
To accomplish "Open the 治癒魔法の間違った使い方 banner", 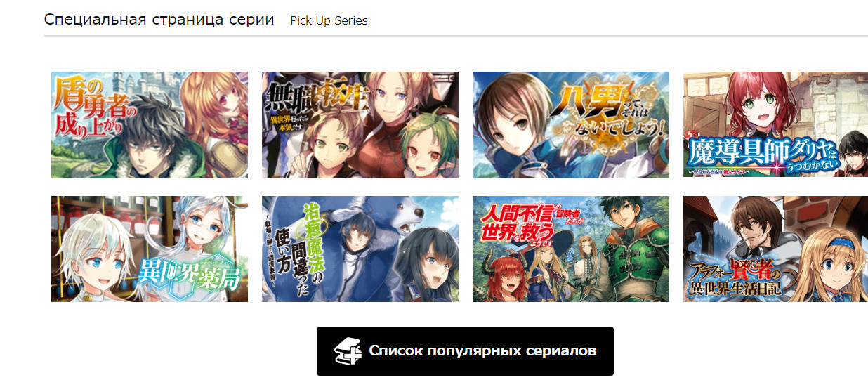I will tap(360, 249).
